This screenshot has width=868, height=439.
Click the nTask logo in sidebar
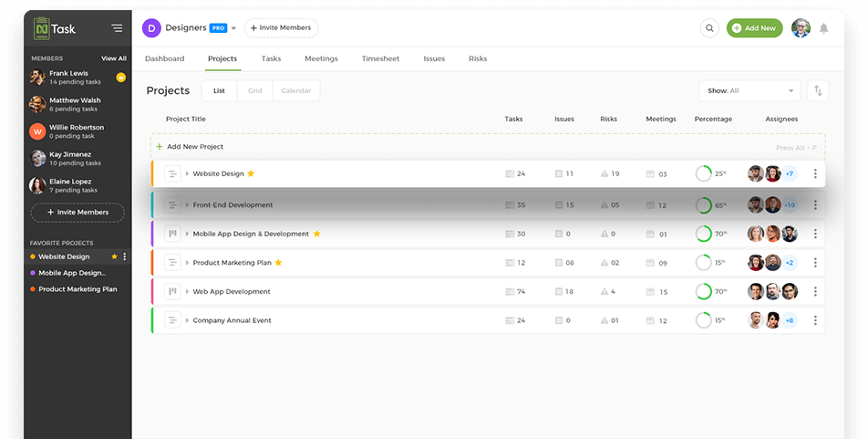[55, 28]
